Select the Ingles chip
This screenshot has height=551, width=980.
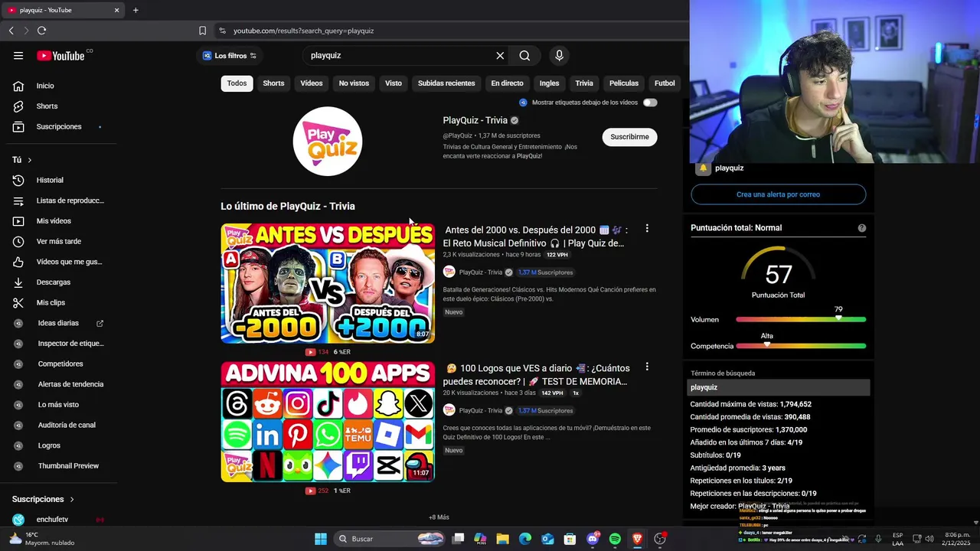coord(549,83)
